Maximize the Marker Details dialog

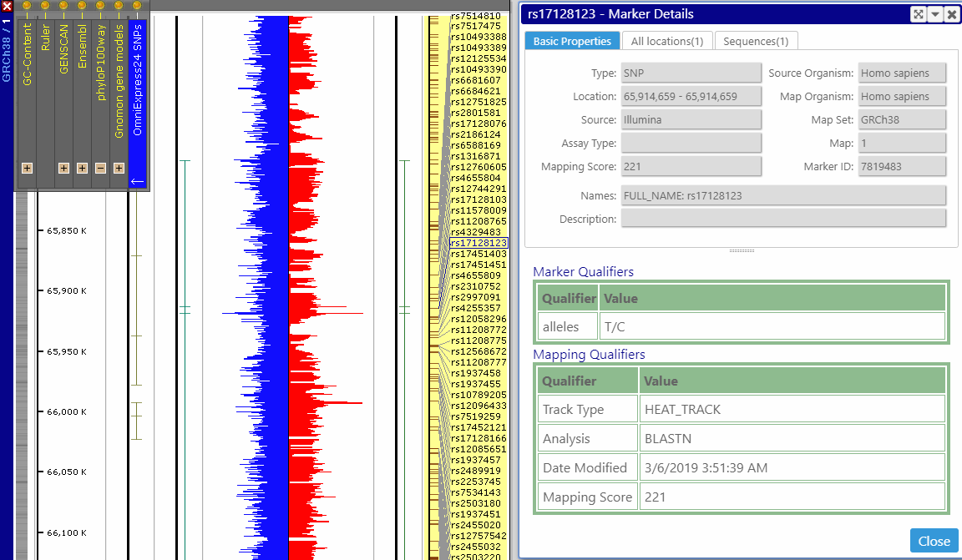919,15
